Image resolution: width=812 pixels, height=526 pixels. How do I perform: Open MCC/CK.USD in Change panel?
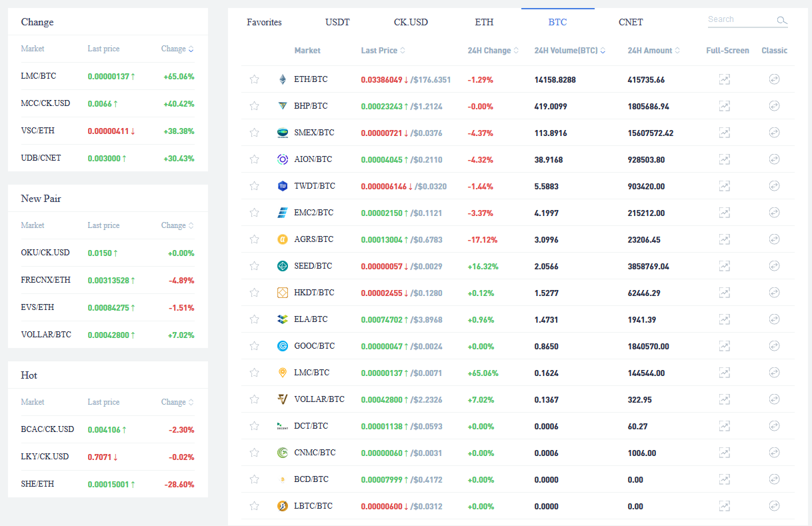(x=45, y=103)
